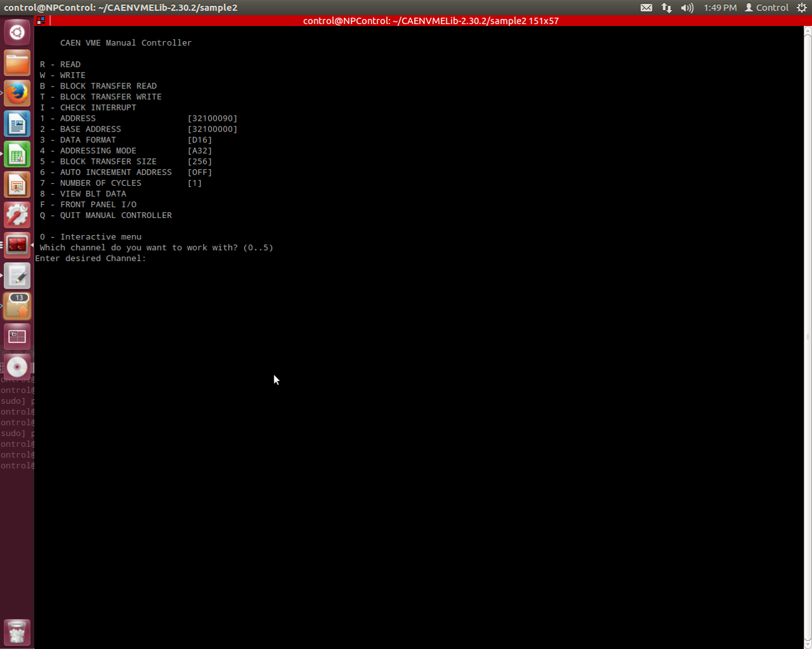812x649 pixels.
Task: Click the 'W - WRITE' line
Action: pyautogui.click(x=63, y=75)
